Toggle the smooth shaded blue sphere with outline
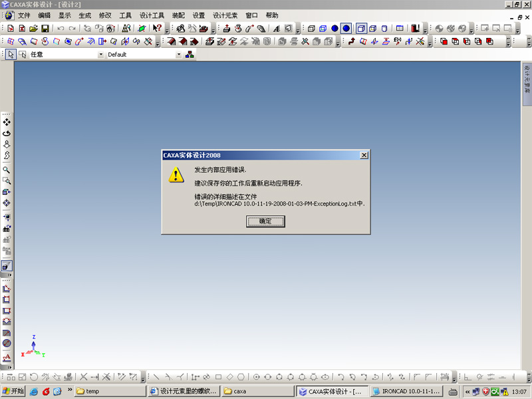This screenshot has width=532, height=399. coord(346,29)
